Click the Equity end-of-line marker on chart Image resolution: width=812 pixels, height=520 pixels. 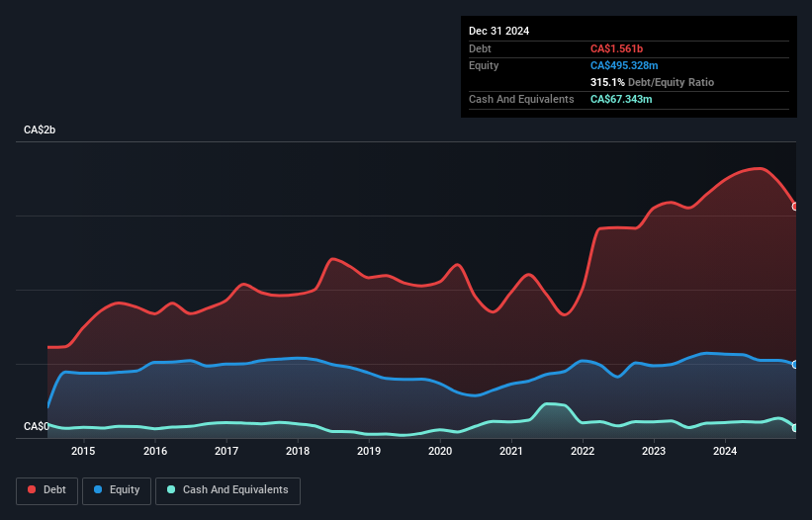click(795, 365)
